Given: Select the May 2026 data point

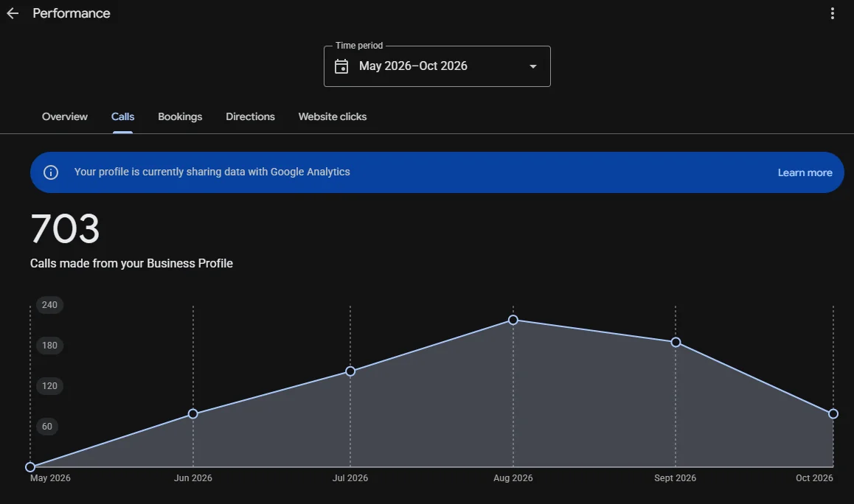Looking at the screenshot, I should 30,467.
